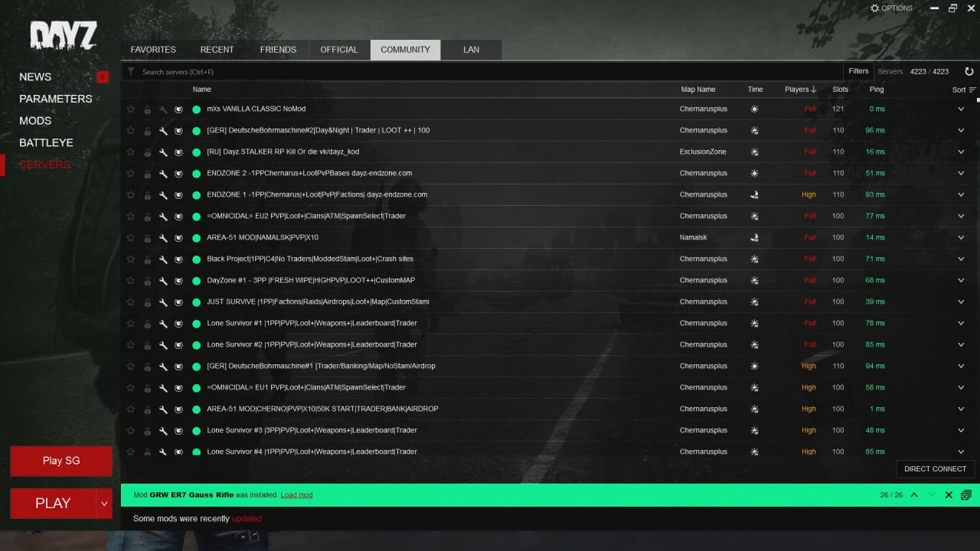Expand AREA-51 MOD|CHERNO row details
Viewport: 980px width, 551px height.
961,409
